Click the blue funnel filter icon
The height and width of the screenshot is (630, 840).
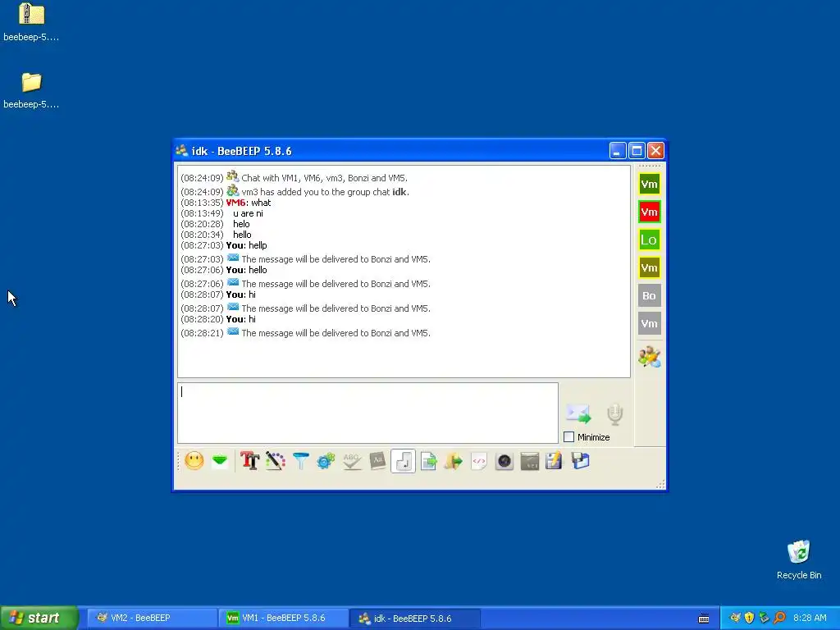(300, 461)
